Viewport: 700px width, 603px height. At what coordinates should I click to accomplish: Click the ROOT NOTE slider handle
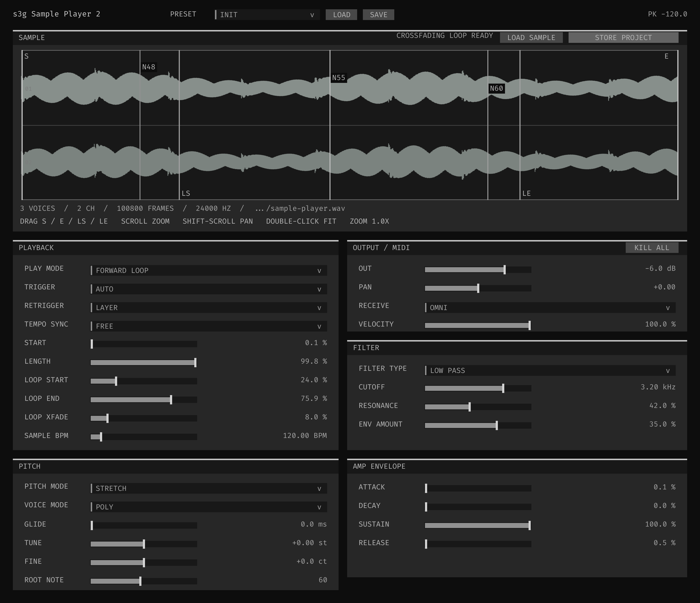click(x=140, y=581)
